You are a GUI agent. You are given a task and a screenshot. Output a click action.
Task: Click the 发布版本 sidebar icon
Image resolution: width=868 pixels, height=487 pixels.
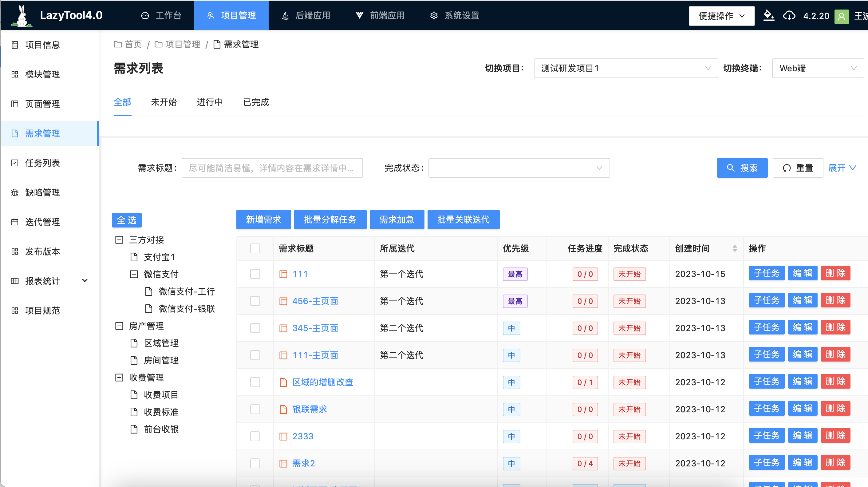pyautogui.click(x=14, y=251)
